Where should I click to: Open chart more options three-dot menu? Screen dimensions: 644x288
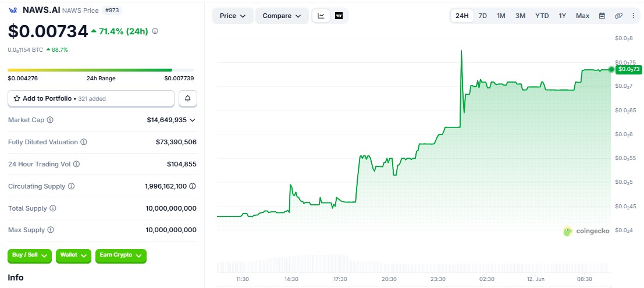[x=633, y=16]
